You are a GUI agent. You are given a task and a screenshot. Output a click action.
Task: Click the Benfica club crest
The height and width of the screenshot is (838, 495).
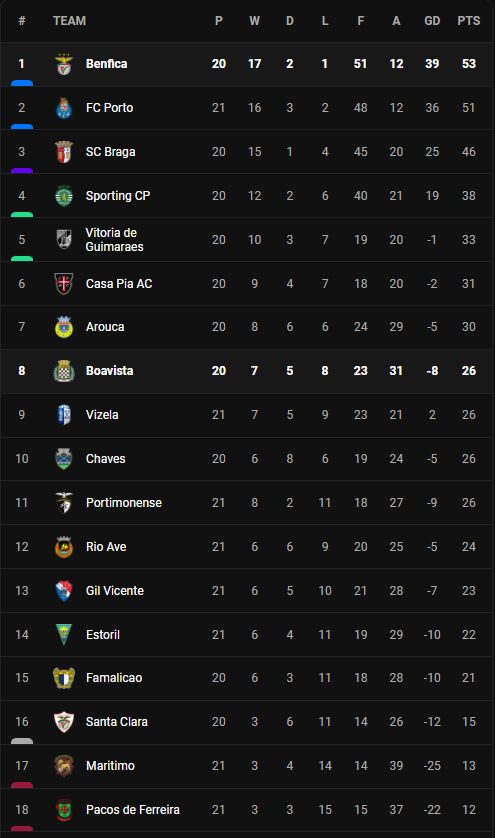point(64,64)
